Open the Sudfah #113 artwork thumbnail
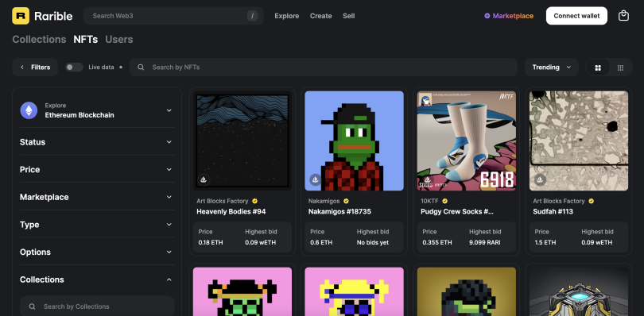644x316 pixels. [x=579, y=141]
